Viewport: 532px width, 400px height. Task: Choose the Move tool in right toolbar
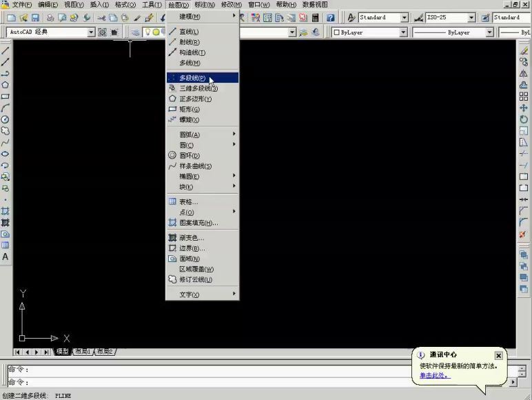(x=523, y=108)
